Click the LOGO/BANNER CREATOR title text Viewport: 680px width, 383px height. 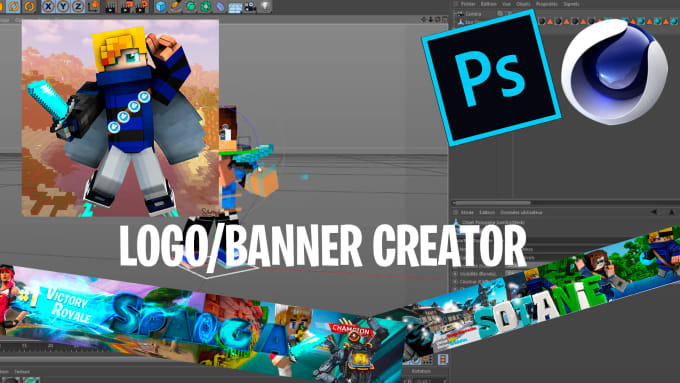click(x=323, y=246)
